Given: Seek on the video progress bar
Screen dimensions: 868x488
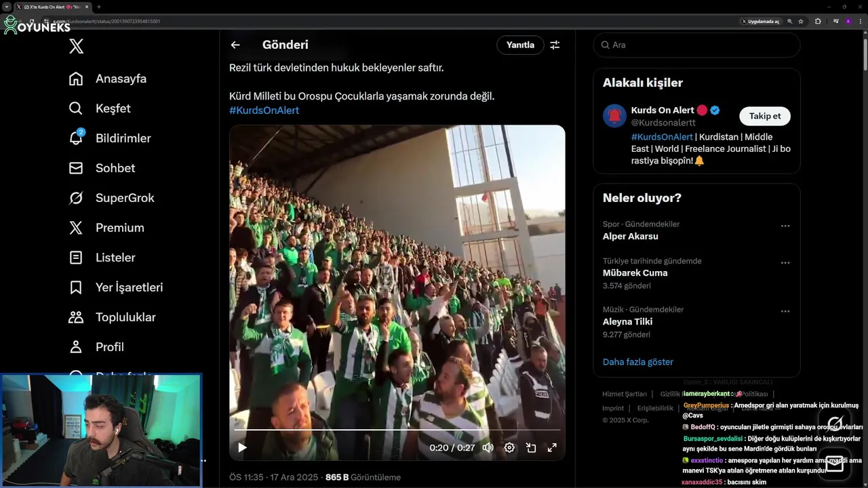Looking at the screenshot, I should (397, 430).
